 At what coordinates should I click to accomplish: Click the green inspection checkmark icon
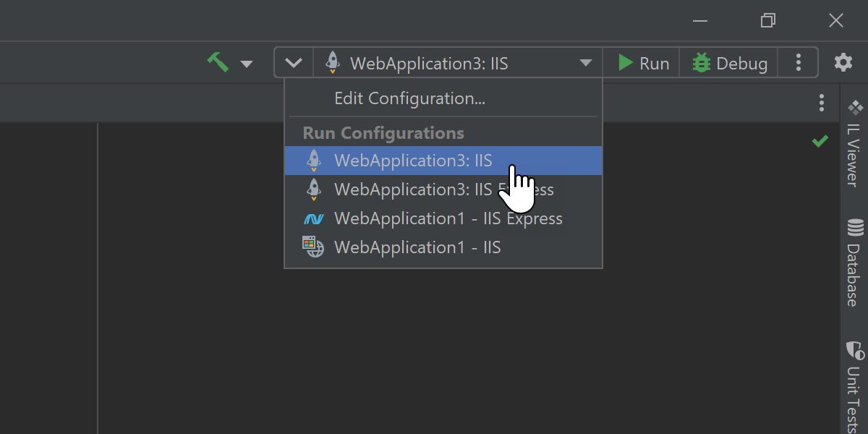(820, 142)
